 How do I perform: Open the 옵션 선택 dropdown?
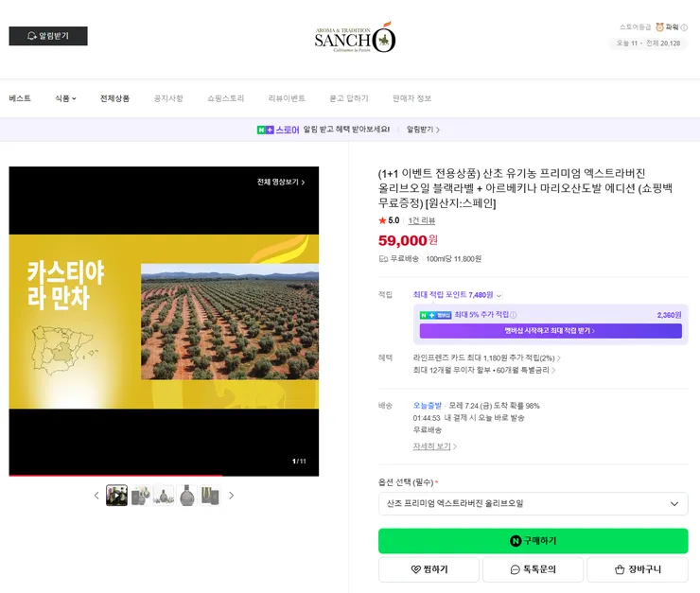533,504
